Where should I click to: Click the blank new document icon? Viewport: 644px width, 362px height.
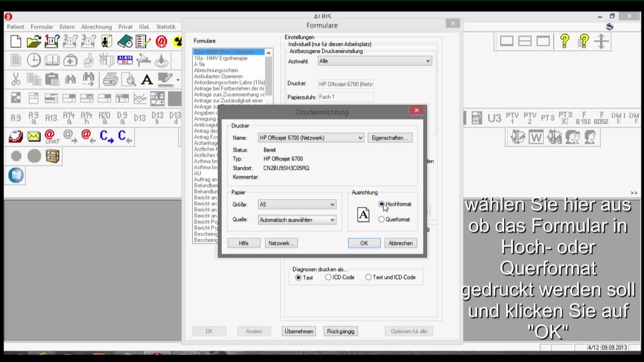point(16,41)
